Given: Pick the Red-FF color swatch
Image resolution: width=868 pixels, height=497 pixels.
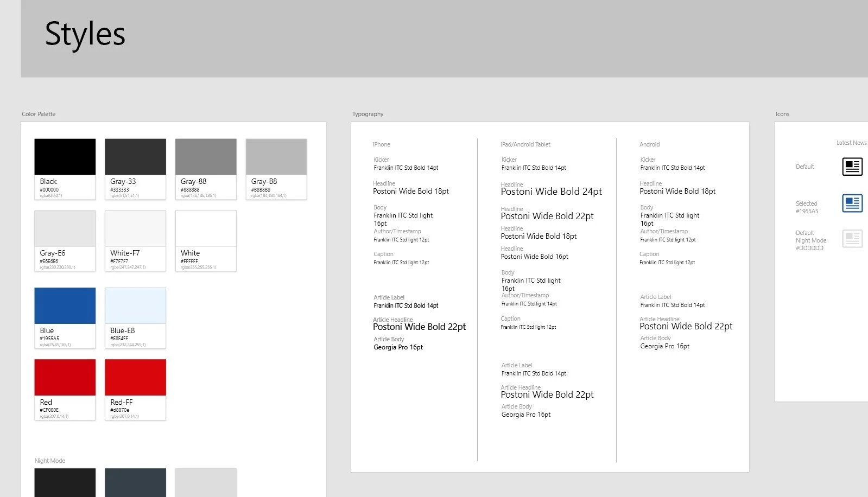Looking at the screenshot, I should pyautogui.click(x=135, y=390).
